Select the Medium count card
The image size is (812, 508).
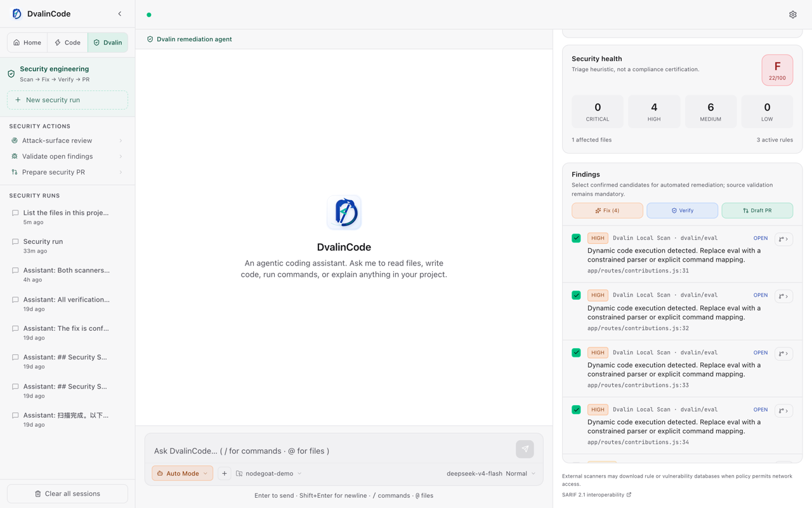pyautogui.click(x=710, y=112)
